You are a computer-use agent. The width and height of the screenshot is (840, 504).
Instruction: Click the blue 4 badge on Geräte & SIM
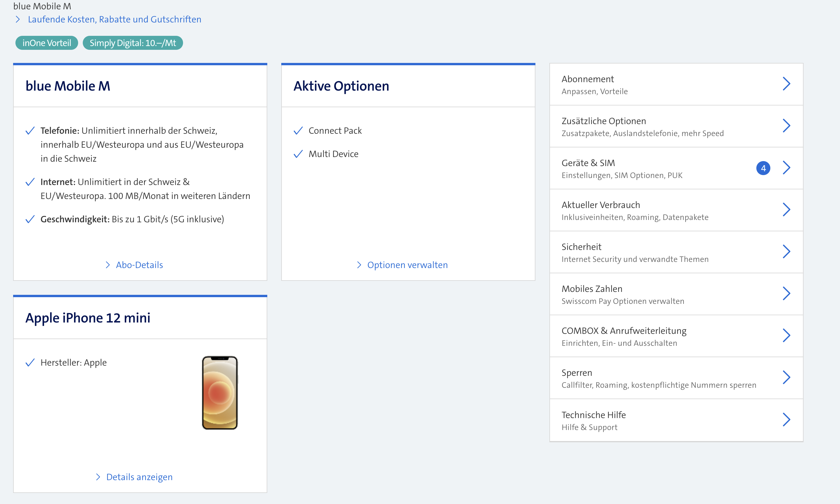click(763, 168)
